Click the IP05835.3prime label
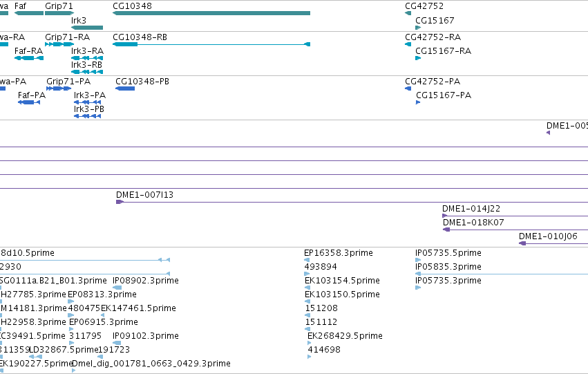The height and width of the screenshot is (374, 588). click(x=448, y=267)
